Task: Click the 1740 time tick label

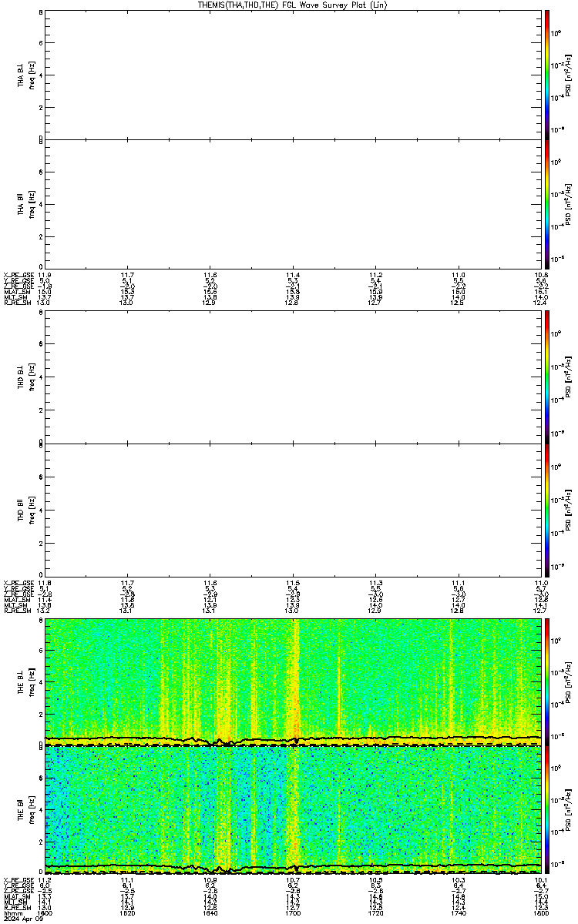Action: [x=458, y=914]
